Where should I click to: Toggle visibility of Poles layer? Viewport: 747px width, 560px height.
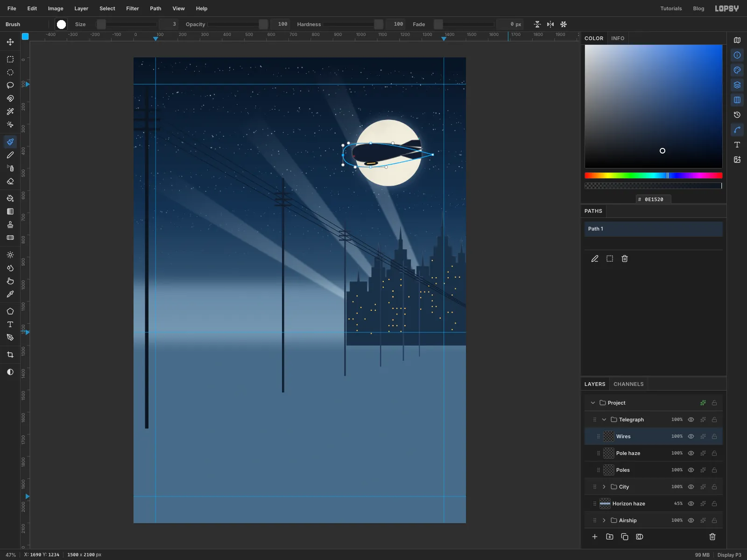click(691, 470)
